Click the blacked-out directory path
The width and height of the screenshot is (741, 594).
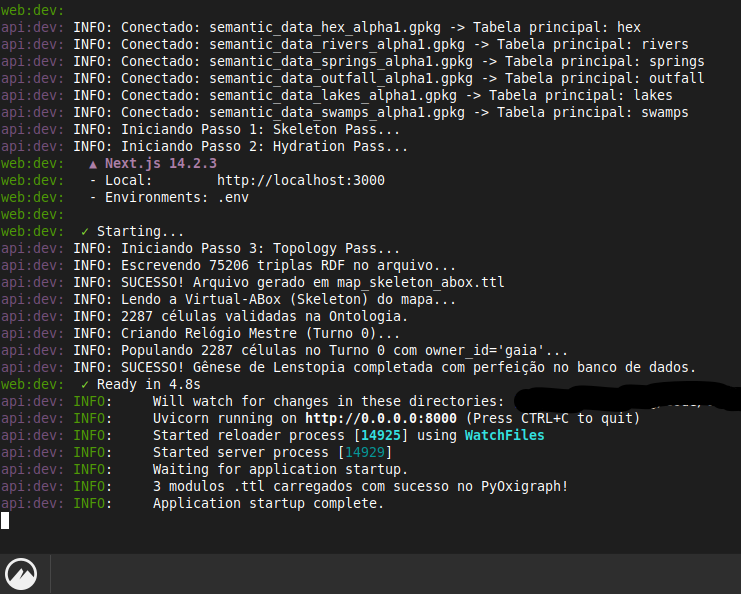pos(627,398)
